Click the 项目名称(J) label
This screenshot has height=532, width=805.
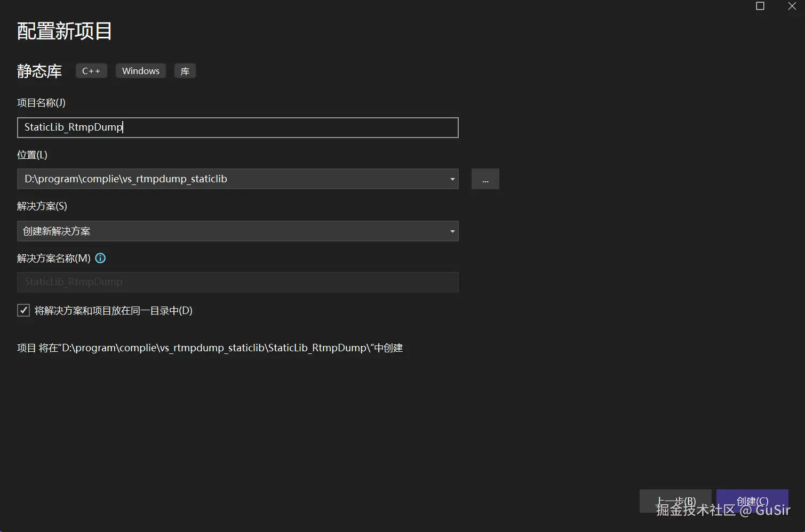tap(41, 103)
